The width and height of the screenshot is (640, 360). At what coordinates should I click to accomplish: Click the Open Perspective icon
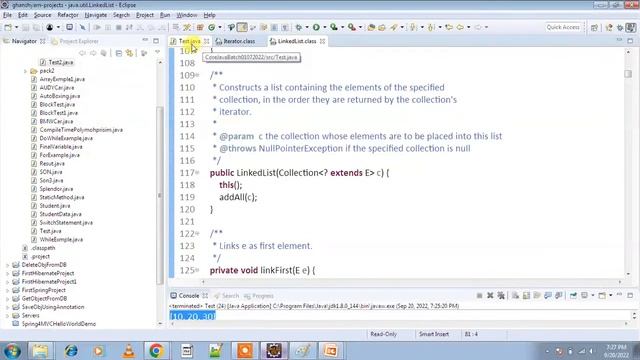(594, 27)
